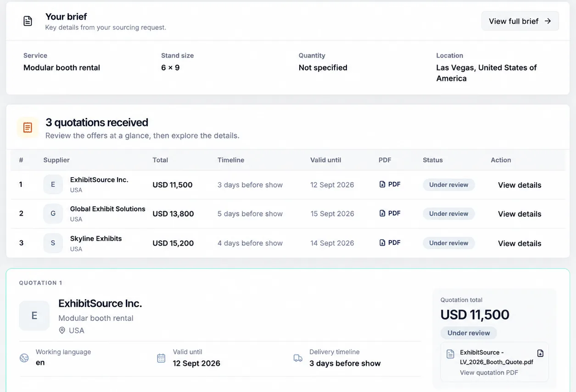Click the Timeline column header
This screenshot has width=576, height=392.
point(231,160)
